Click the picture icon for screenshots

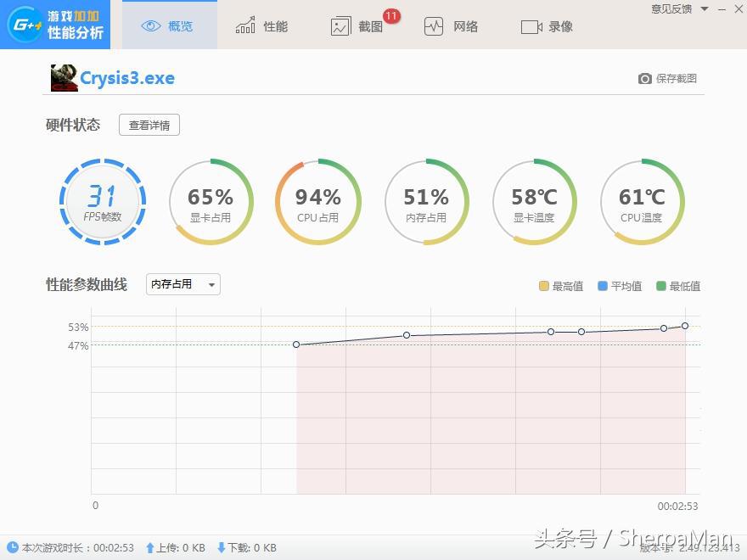[x=340, y=26]
